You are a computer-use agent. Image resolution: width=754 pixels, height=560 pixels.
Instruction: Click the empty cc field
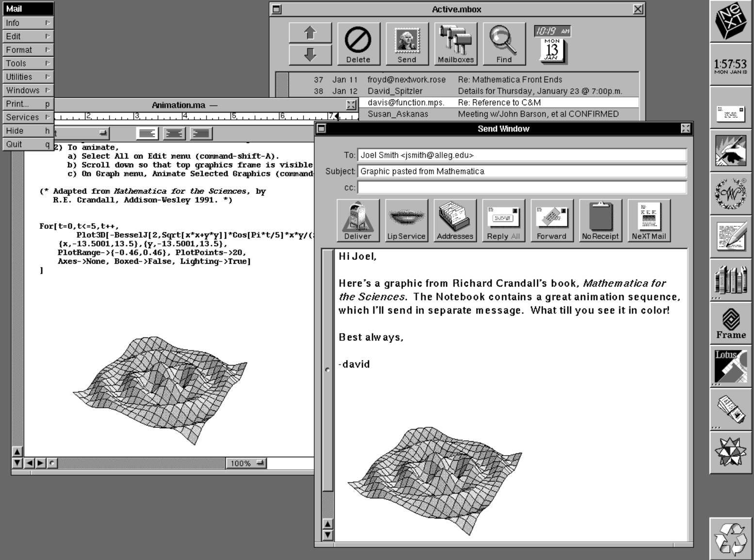522,187
